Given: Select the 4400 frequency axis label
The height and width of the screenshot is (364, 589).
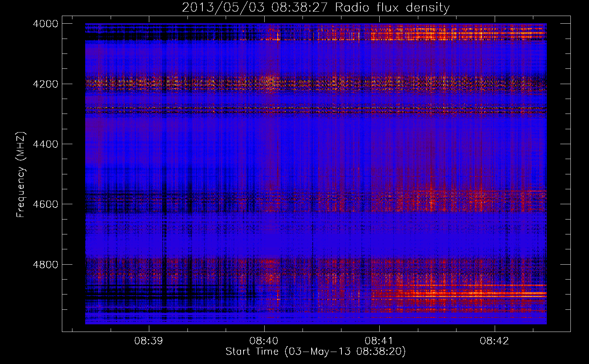Looking at the screenshot, I should [46, 144].
